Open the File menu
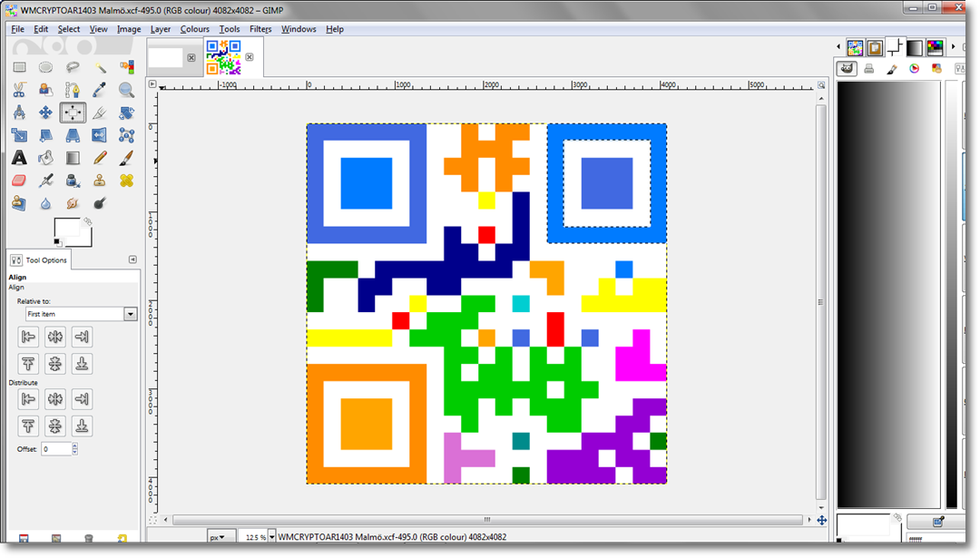The image size is (980, 558). tap(17, 29)
